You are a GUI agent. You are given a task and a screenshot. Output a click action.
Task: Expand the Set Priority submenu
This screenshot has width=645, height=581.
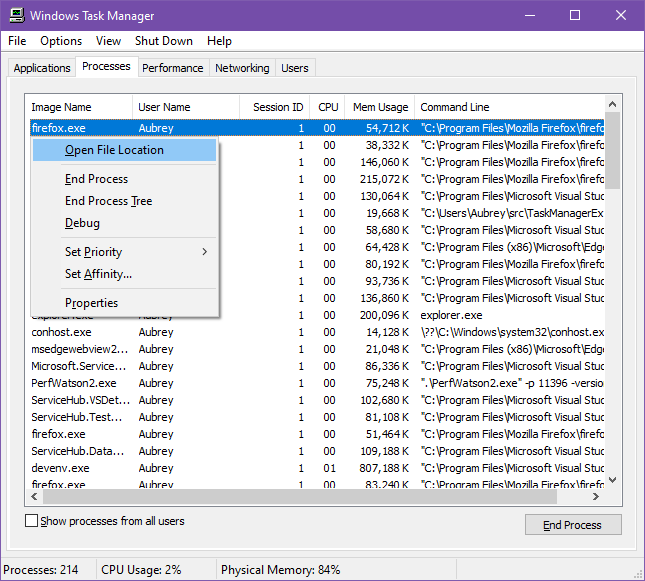pyautogui.click(x=124, y=252)
